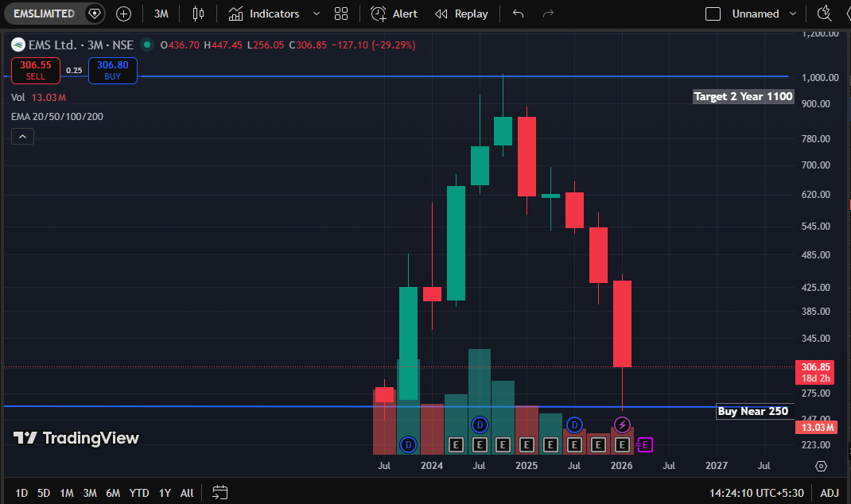
Task: Switch range to 3M in bottom bar
Action: pyautogui.click(x=90, y=493)
